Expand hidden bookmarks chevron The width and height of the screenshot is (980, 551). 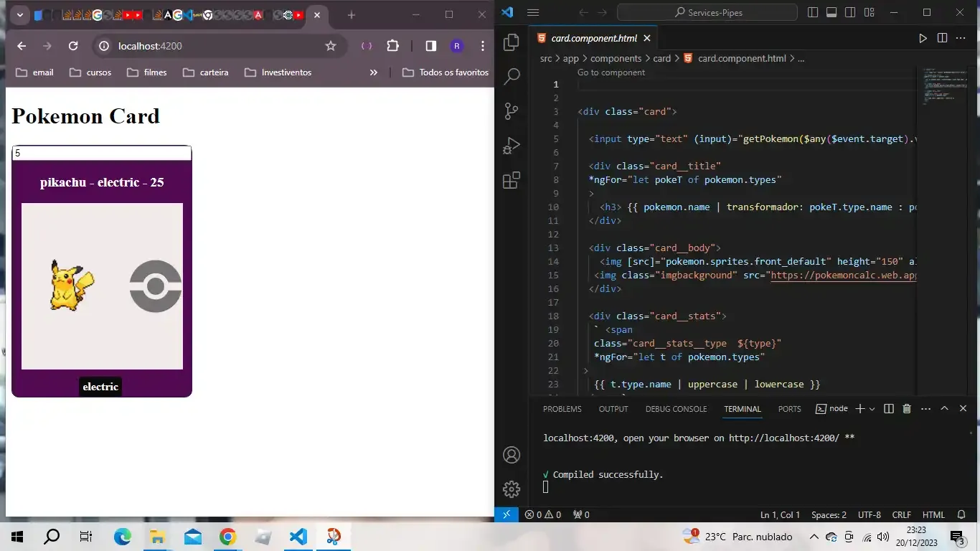coord(373,72)
